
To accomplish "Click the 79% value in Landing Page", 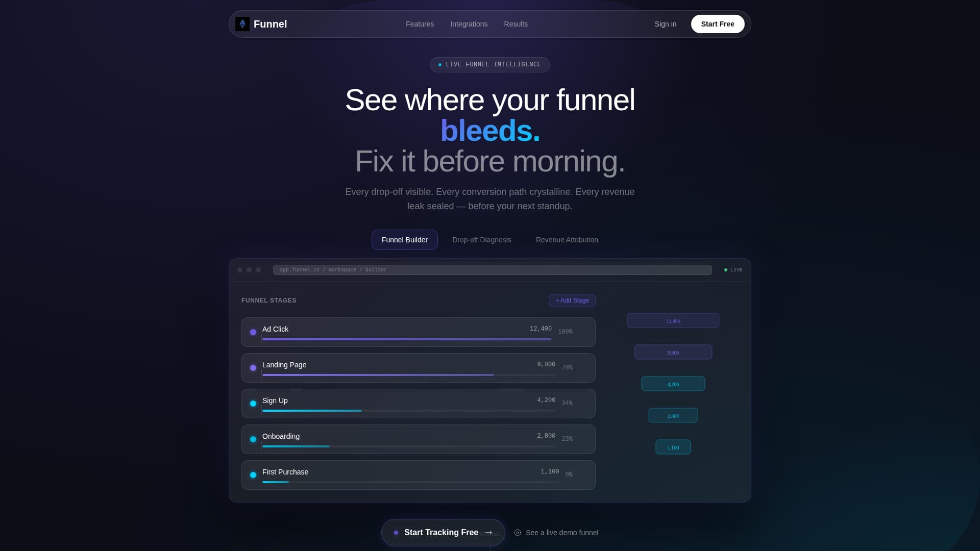I will click(x=567, y=367).
